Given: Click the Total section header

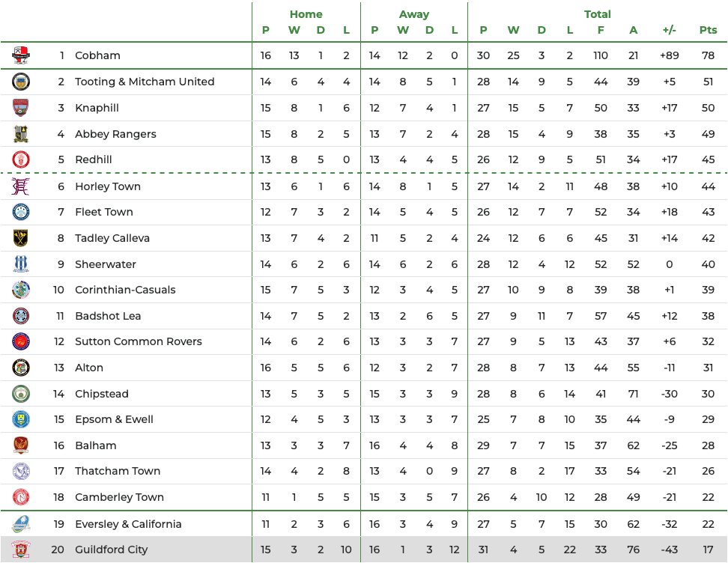Looking at the screenshot, I should [597, 14].
